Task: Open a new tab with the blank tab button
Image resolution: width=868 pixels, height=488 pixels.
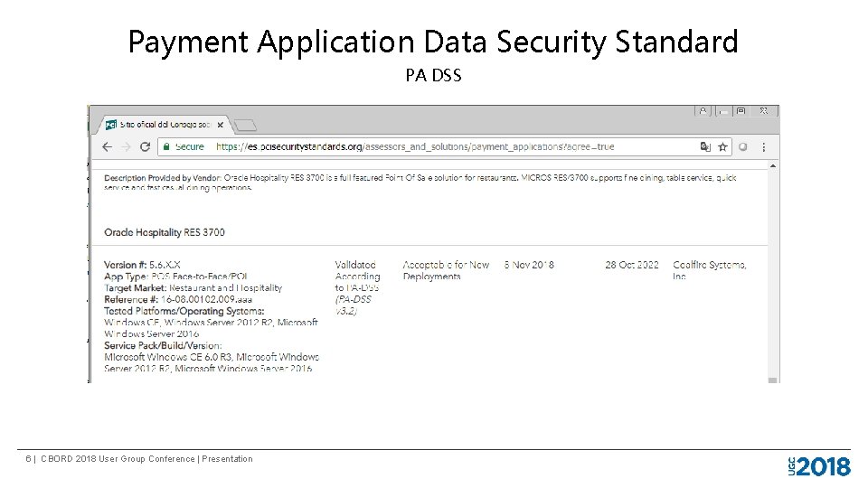Action: 245,126
